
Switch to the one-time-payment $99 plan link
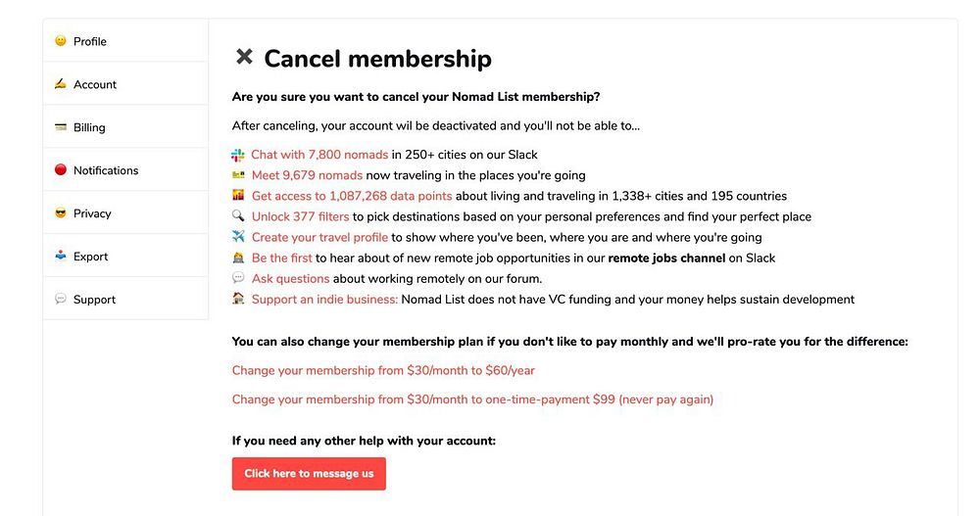click(x=472, y=399)
